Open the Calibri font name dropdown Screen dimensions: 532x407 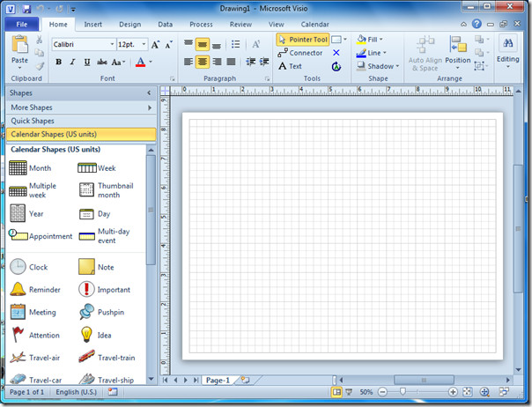tap(112, 44)
